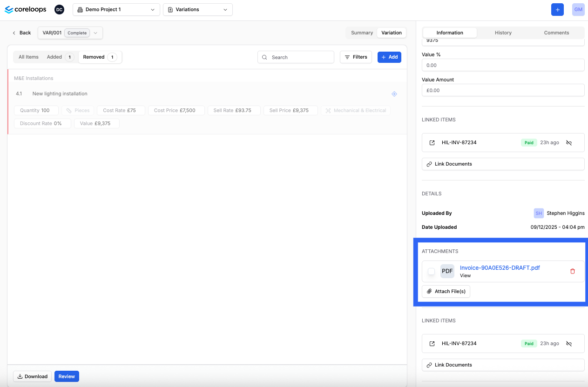Click the blue plus icon in header
This screenshot has height=387, width=588.
557,9
